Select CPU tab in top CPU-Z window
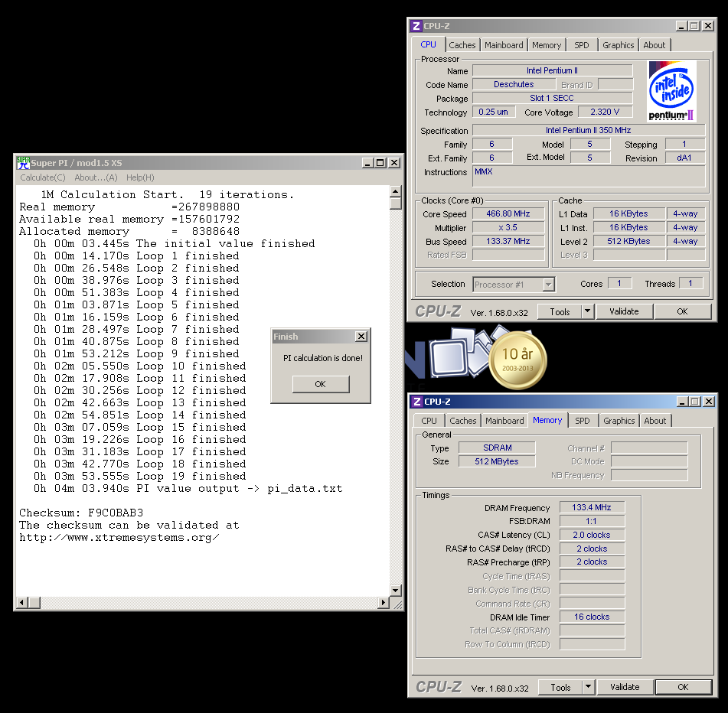 428,44
